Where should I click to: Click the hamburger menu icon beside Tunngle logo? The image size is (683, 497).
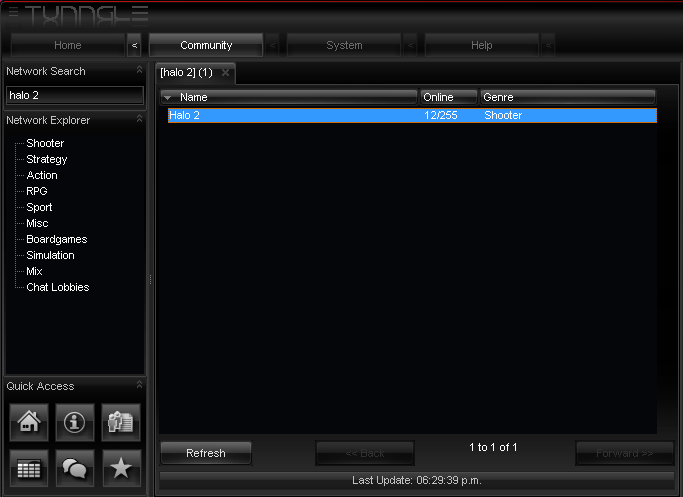(14, 12)
